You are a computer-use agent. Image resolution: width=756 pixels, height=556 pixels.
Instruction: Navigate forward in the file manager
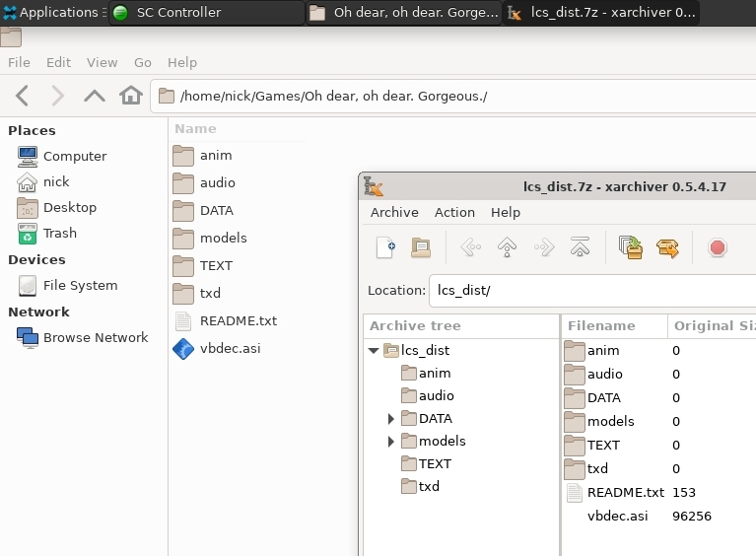[57, 96]
